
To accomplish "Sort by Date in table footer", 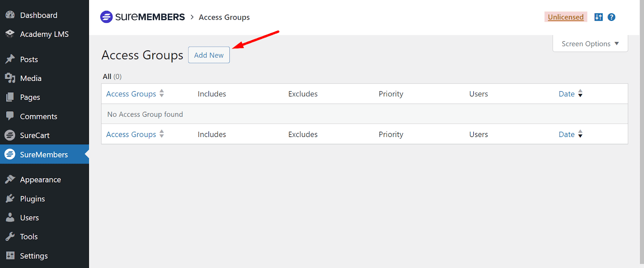I will (566, 134).
